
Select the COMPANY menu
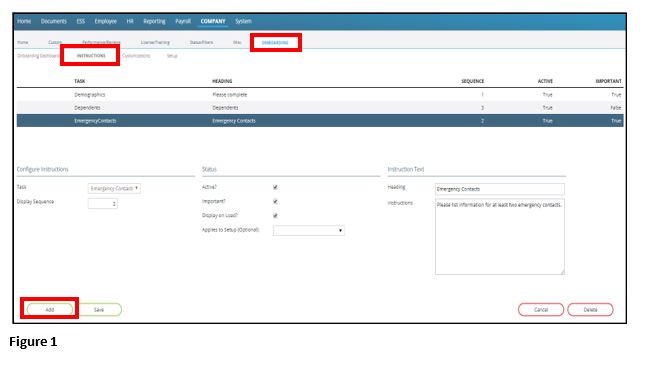[x=213, y=21]
